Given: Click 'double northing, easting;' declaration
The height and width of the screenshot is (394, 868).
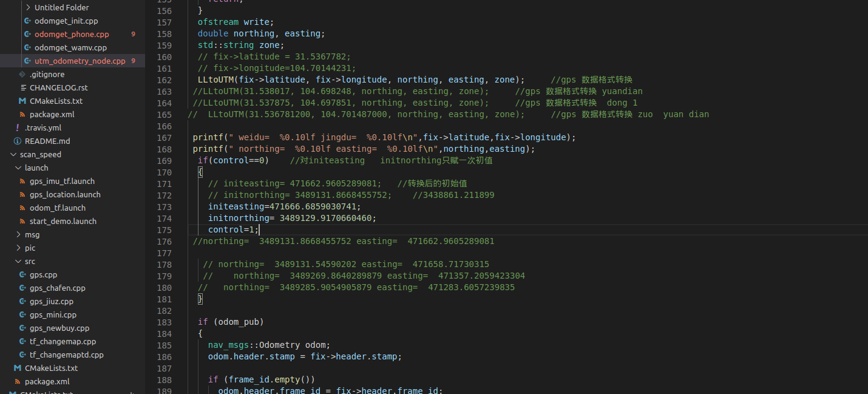Looking at the screenshot, I should 261,33.
